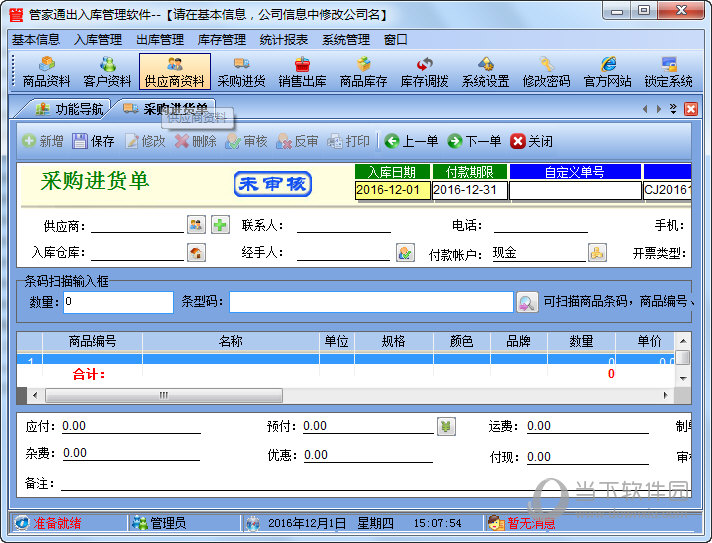The height and width of the screenshot is (543, 712).
Task: Click 反审 un-approve button
Action: point(297,141)
